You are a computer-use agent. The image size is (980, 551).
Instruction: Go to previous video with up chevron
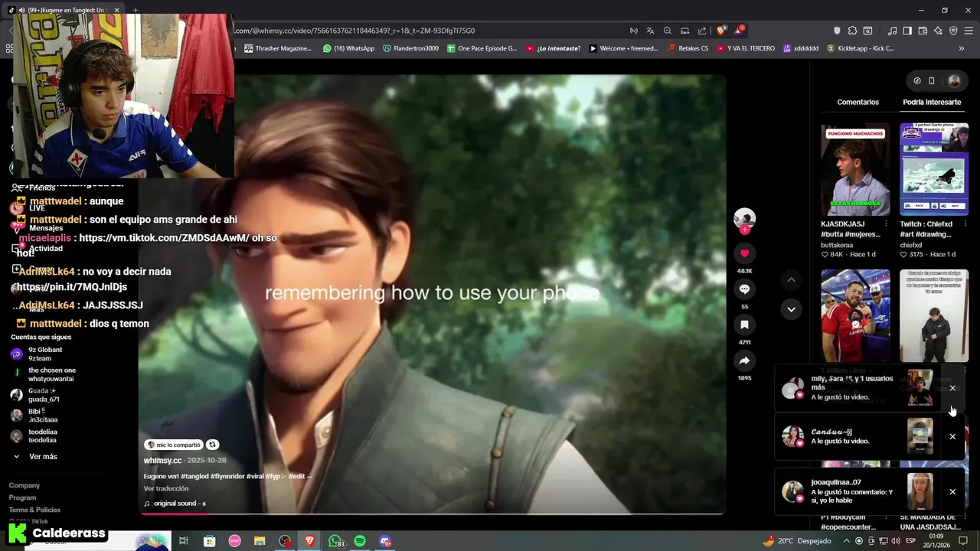791,280
